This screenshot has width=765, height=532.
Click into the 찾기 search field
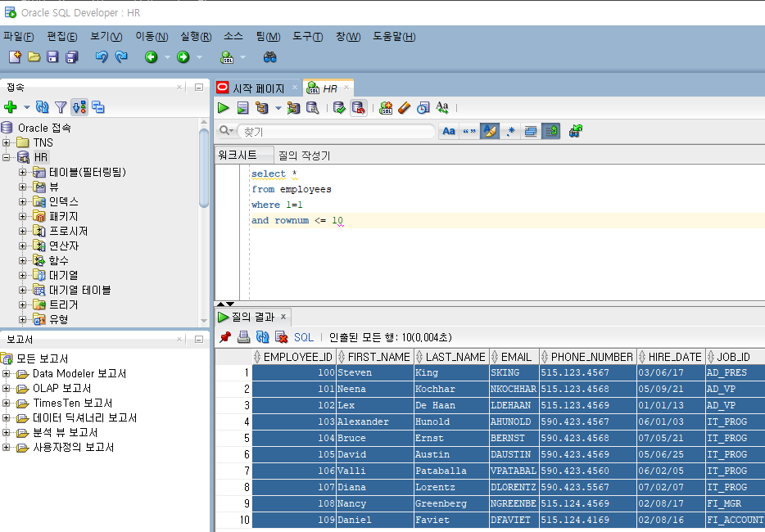tap(337, 132)
